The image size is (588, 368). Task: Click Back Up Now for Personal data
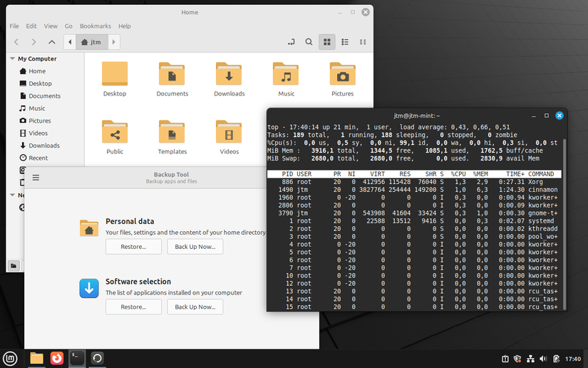point(195,247)
